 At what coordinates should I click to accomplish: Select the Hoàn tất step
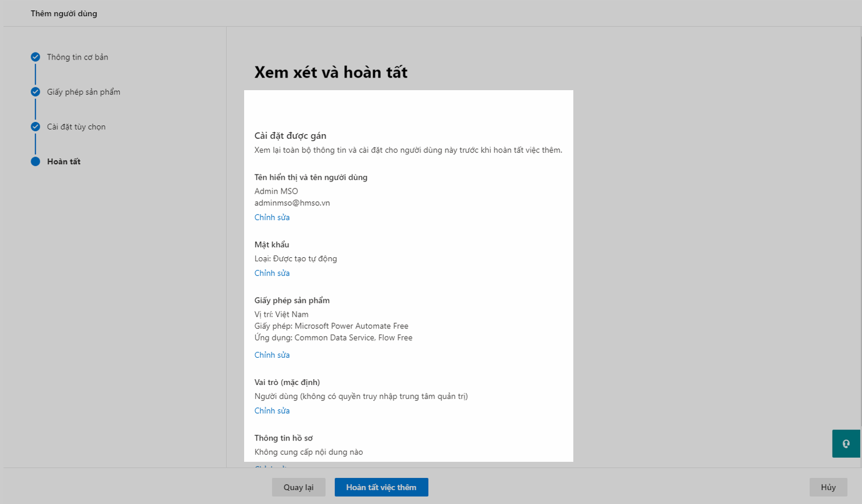pos(64,161)
